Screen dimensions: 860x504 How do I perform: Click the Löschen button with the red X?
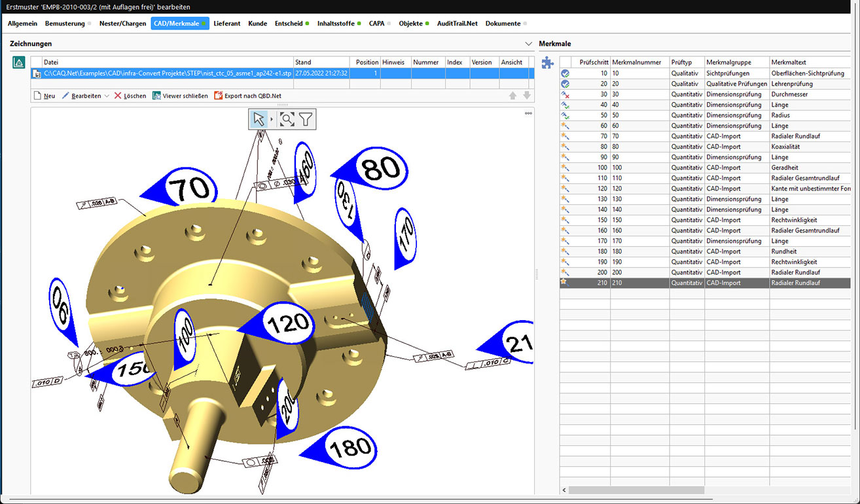[130, 96]
